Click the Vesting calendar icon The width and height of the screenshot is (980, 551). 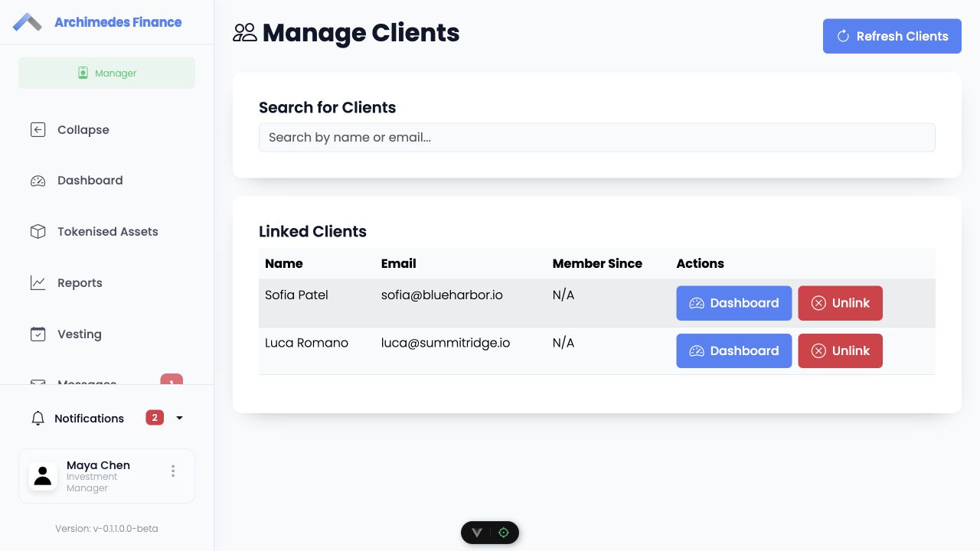point(38,334)
